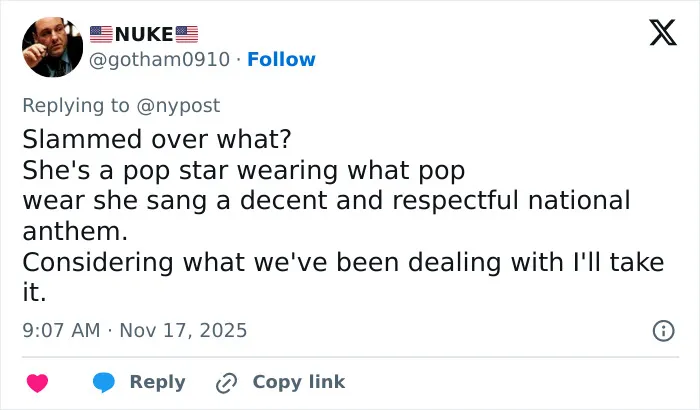The image size is (700, 410).
Task: Click the Copy link text
Action: pos(299,382)
